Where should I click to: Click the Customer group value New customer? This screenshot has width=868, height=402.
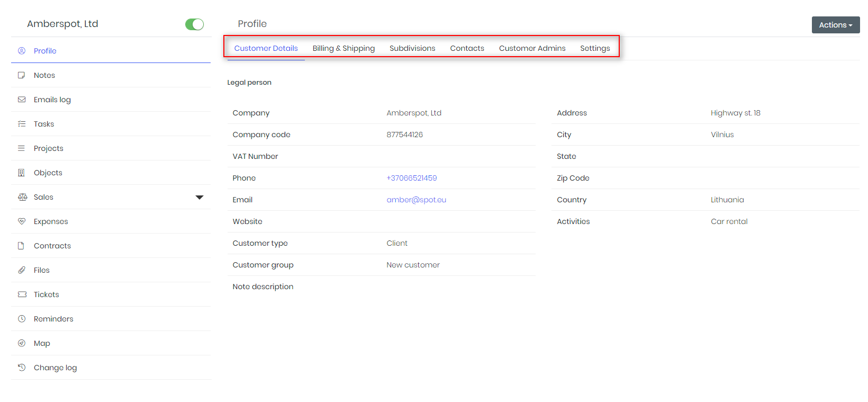413,265
